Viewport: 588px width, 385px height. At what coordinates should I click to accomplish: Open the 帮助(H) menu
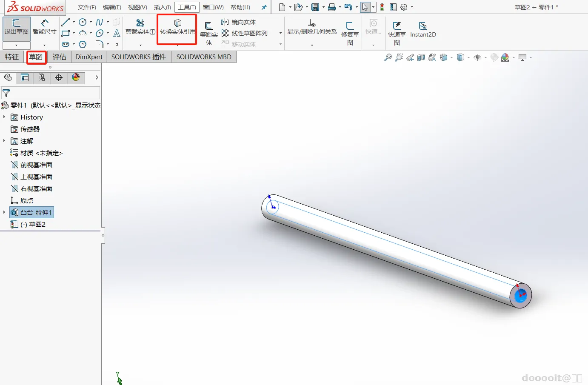pyautogui.click(x=240, y=7)
